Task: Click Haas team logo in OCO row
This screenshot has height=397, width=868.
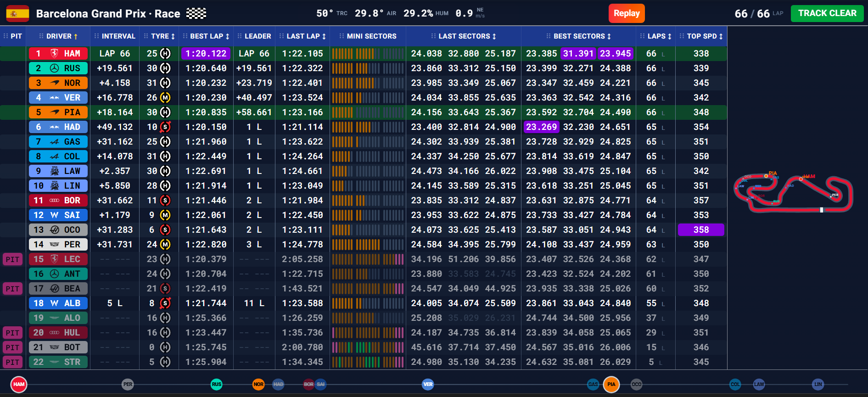Action: [55, 230]
